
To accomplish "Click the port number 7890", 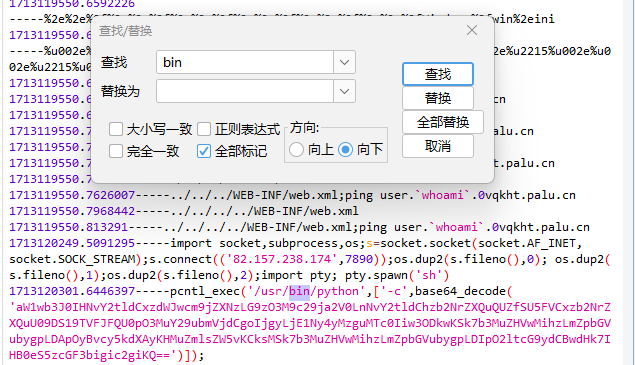I will coord(359,259).
